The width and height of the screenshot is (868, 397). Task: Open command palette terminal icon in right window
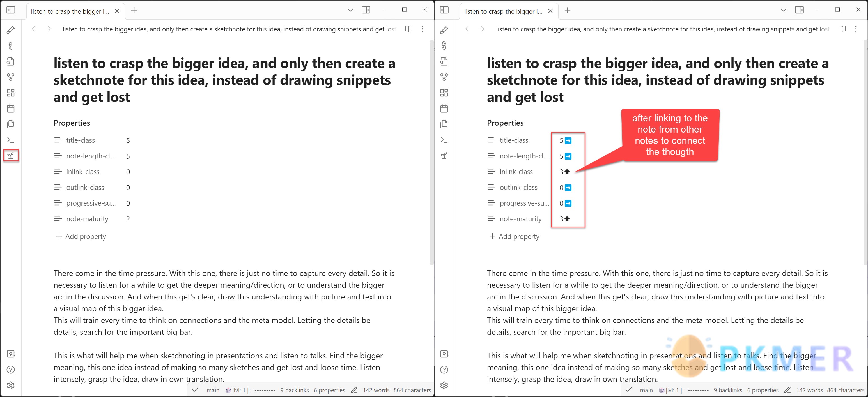[444, 140]
